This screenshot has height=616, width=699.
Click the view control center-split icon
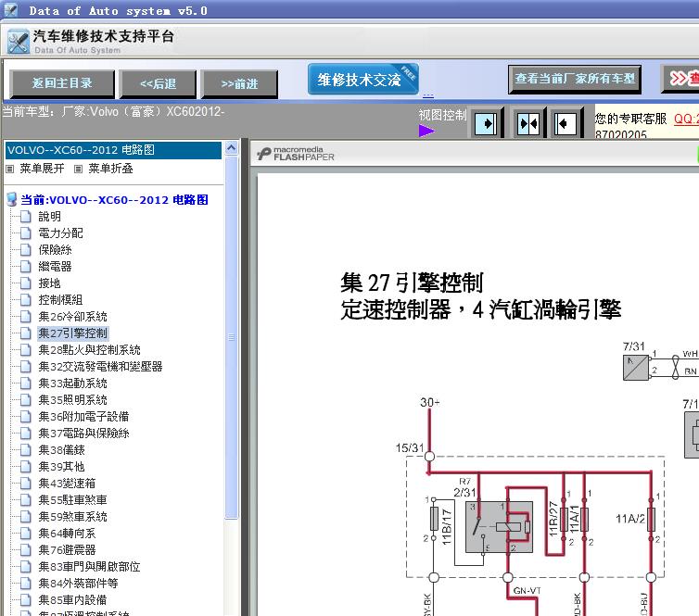(x=528, y=122)
